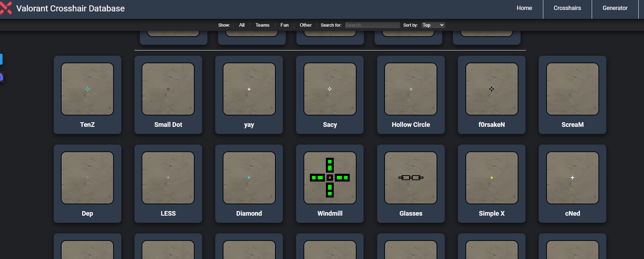Click the cNed card label

(x=572, y=214)
